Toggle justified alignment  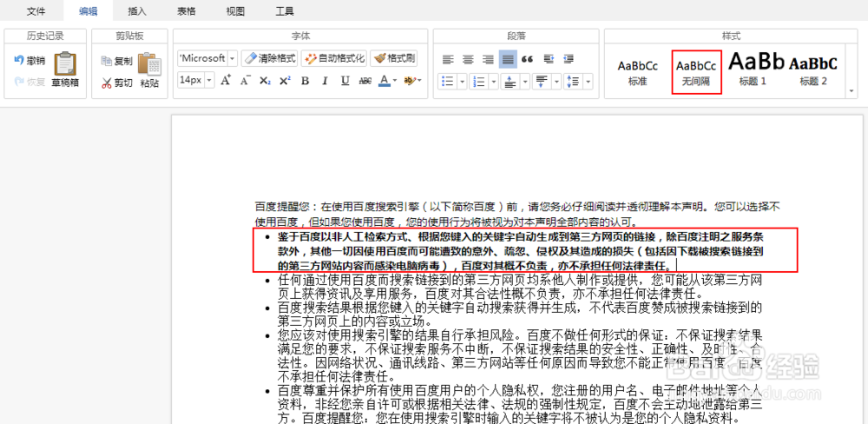coord(508,59)
